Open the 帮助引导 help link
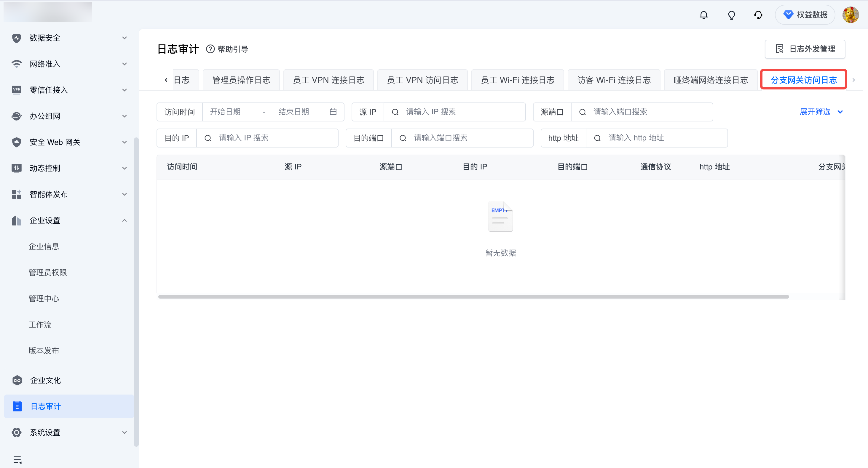 pos(227,49)
